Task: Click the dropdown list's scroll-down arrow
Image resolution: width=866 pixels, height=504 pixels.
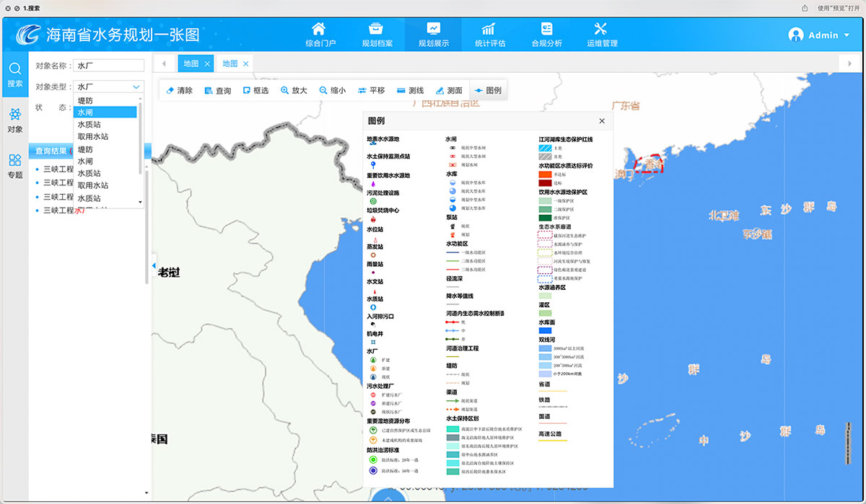Action: pos(140,203)
